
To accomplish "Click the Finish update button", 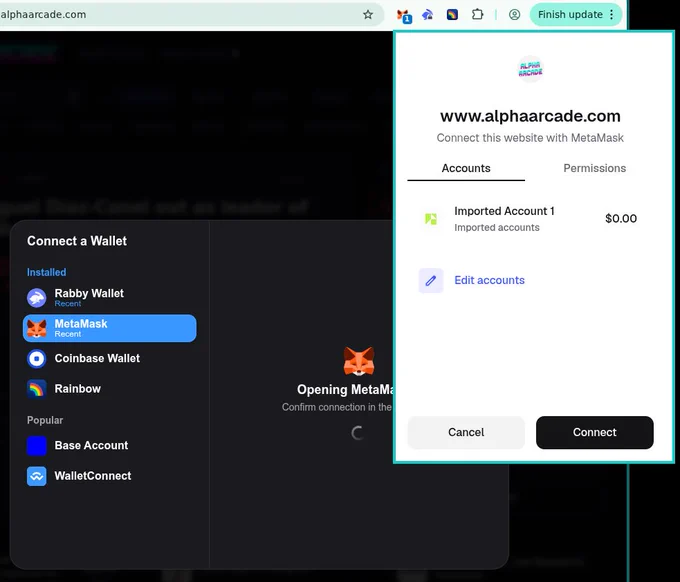I will point(570,15).
